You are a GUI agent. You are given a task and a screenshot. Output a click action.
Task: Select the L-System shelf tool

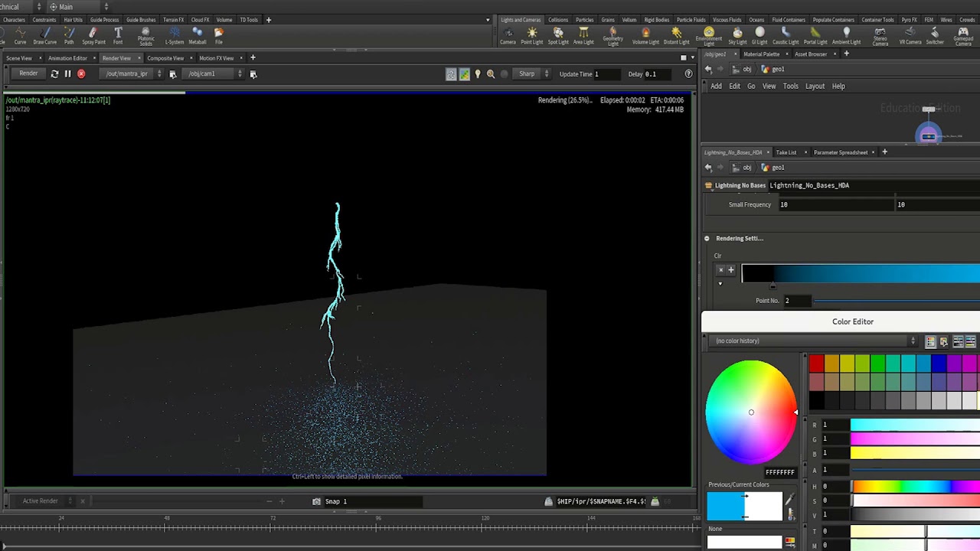pos(175,35)
